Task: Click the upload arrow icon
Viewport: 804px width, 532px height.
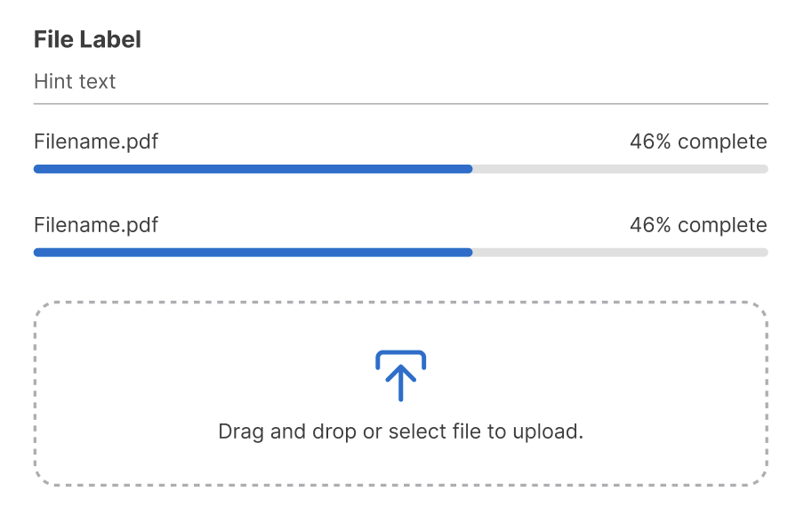Action: (400, 381)
